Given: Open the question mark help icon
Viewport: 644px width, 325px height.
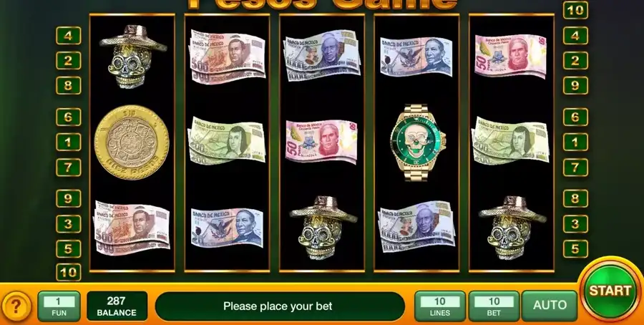Looking at the screenshot, I should click(x=16, y=306).
